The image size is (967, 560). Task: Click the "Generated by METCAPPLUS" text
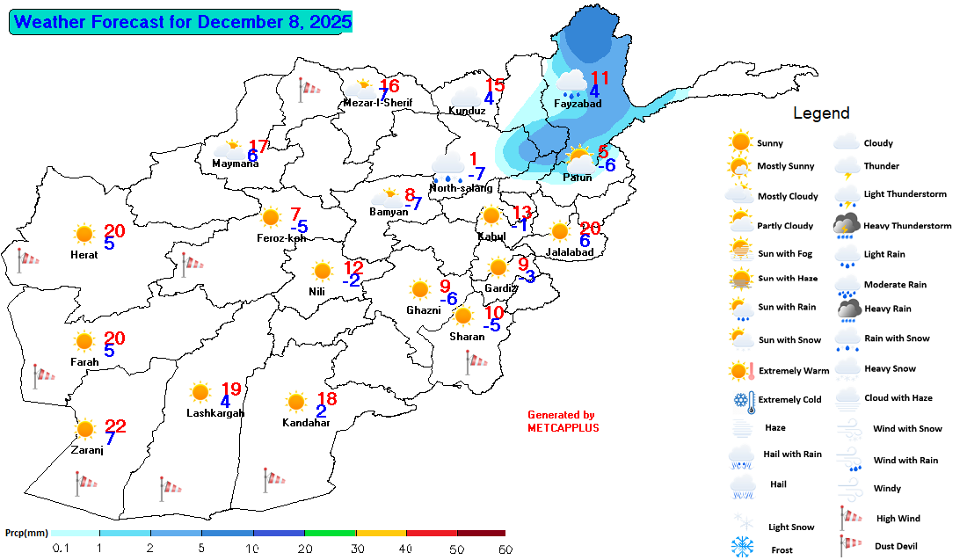click(x=563, y=421)
